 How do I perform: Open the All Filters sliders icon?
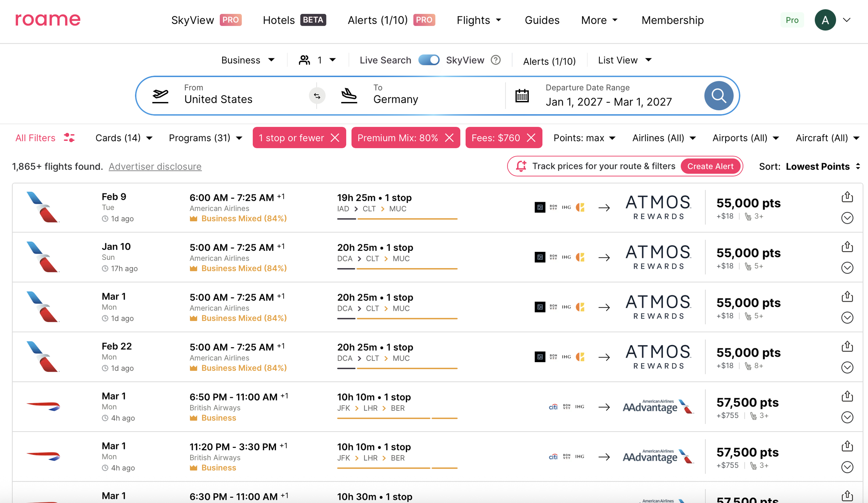69,138
